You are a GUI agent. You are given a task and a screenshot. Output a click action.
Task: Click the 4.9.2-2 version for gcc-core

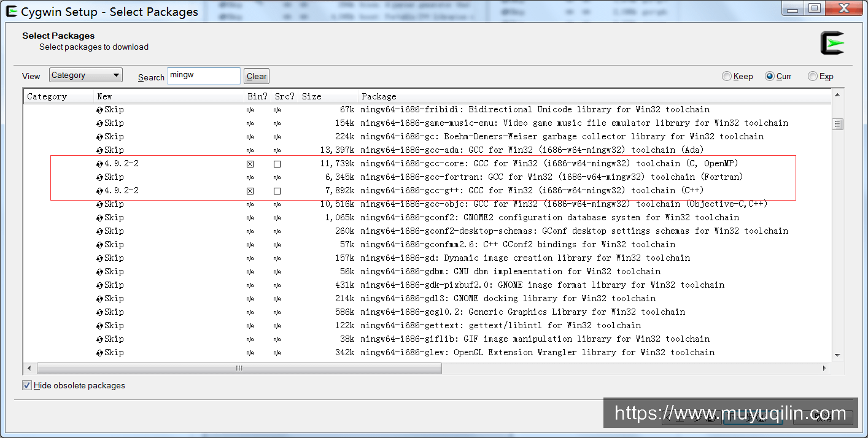tap(122, 164)
